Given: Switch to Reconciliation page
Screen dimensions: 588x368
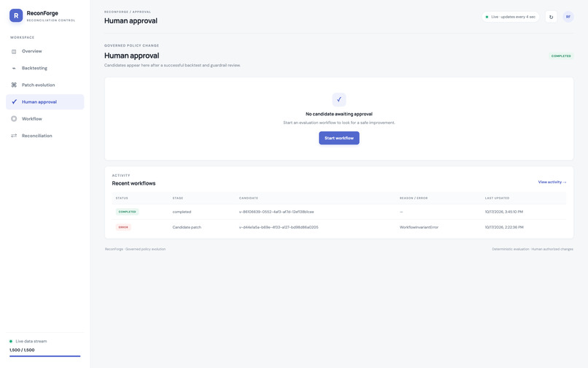Looking at the screenshot, I should coord(45,136).
